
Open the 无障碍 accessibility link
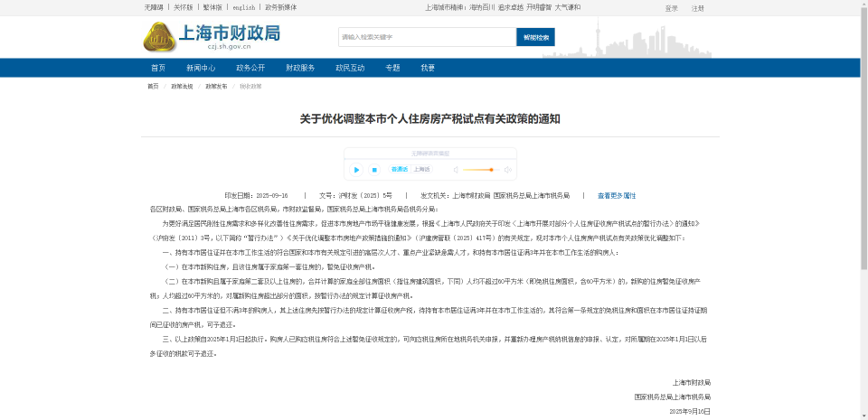154,8
